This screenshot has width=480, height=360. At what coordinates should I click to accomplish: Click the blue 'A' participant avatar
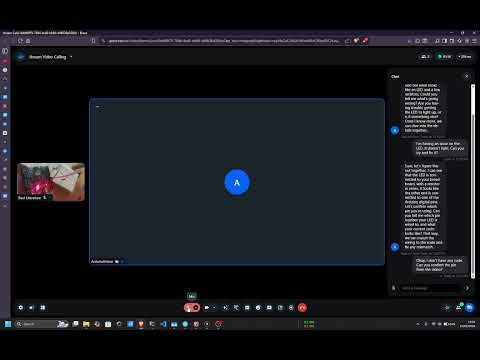(x=237, y=182)
